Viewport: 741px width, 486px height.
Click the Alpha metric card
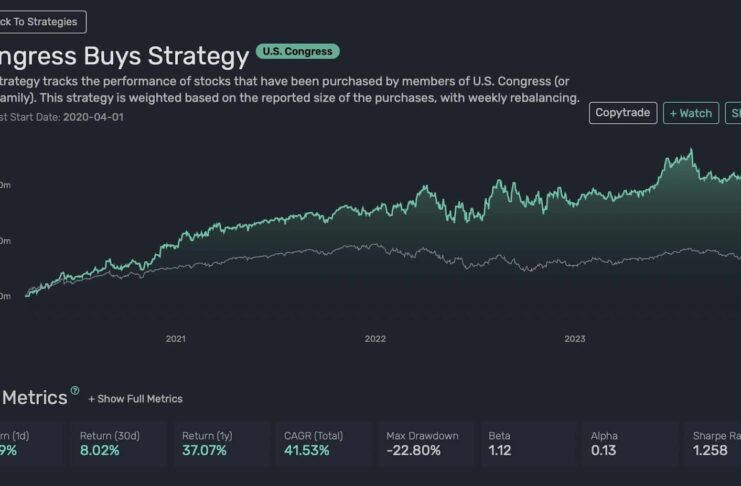point(632,444)
